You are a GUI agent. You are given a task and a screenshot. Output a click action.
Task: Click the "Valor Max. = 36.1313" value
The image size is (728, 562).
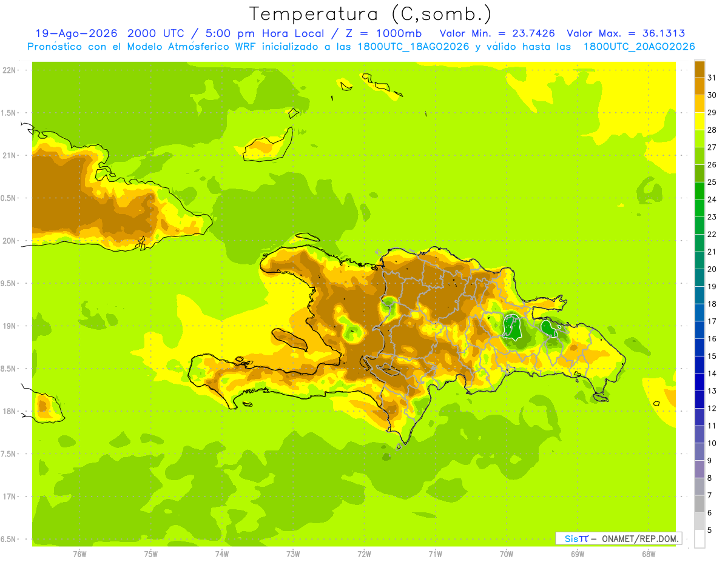click(626, 33)
